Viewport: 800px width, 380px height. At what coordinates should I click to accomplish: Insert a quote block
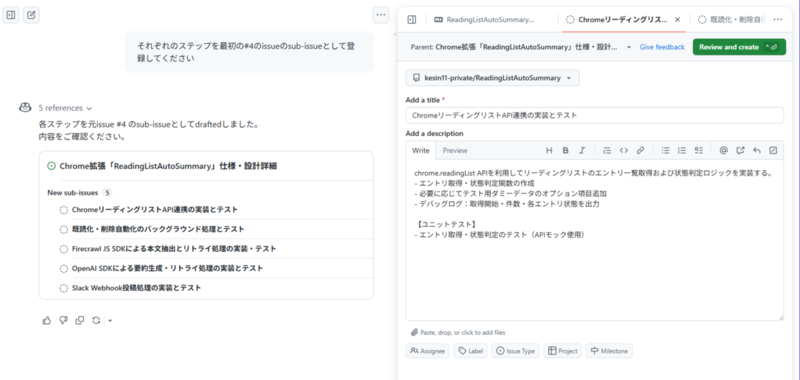point(607,150)
